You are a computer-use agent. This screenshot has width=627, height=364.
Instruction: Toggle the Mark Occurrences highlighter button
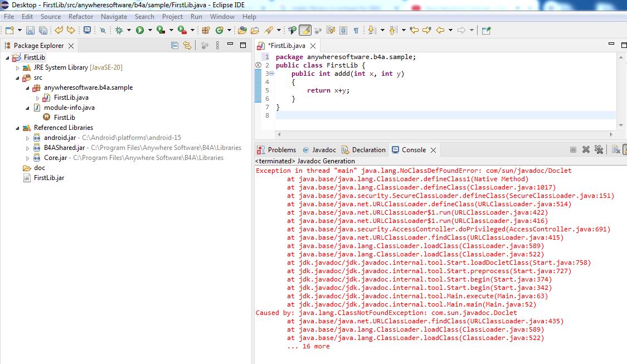coord(305,30)
